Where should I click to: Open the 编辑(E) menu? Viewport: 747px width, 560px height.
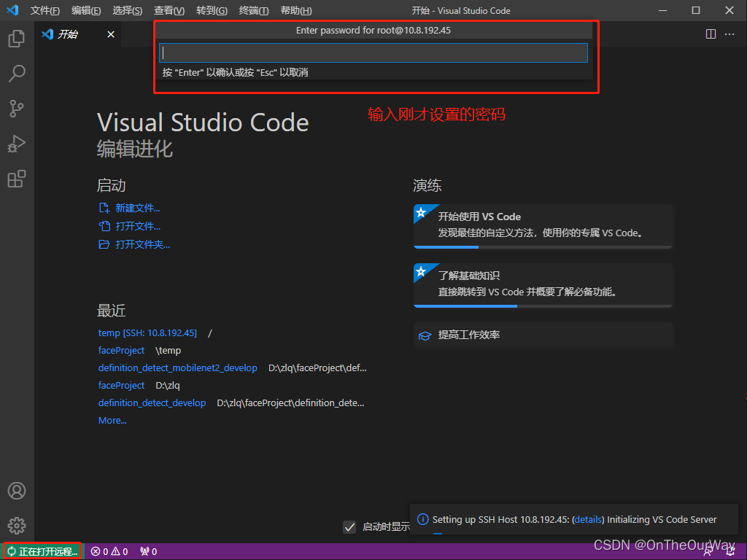pos(86,10)
